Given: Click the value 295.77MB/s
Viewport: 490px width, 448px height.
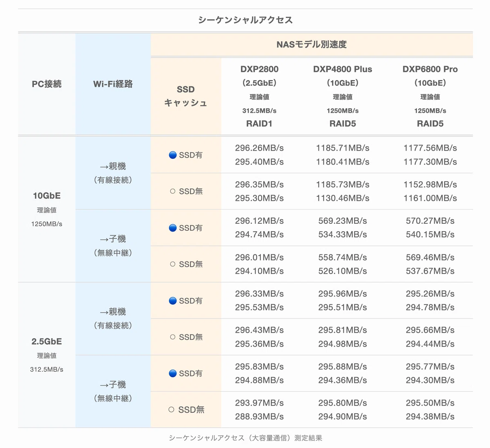Looking at the screenshot, I should 430,367.
